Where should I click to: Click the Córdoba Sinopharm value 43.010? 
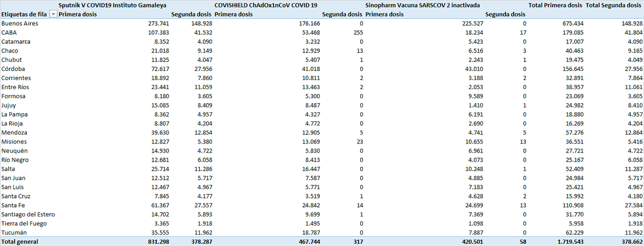click(474, 69)
